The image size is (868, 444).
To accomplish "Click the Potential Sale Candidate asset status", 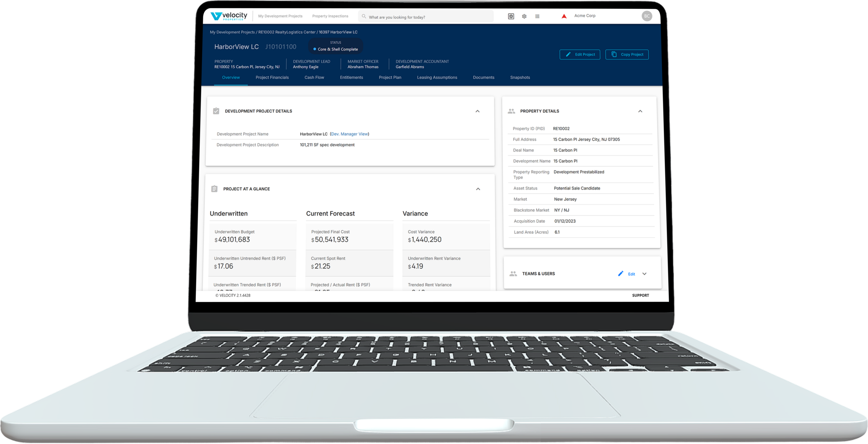I will [577, 188].
